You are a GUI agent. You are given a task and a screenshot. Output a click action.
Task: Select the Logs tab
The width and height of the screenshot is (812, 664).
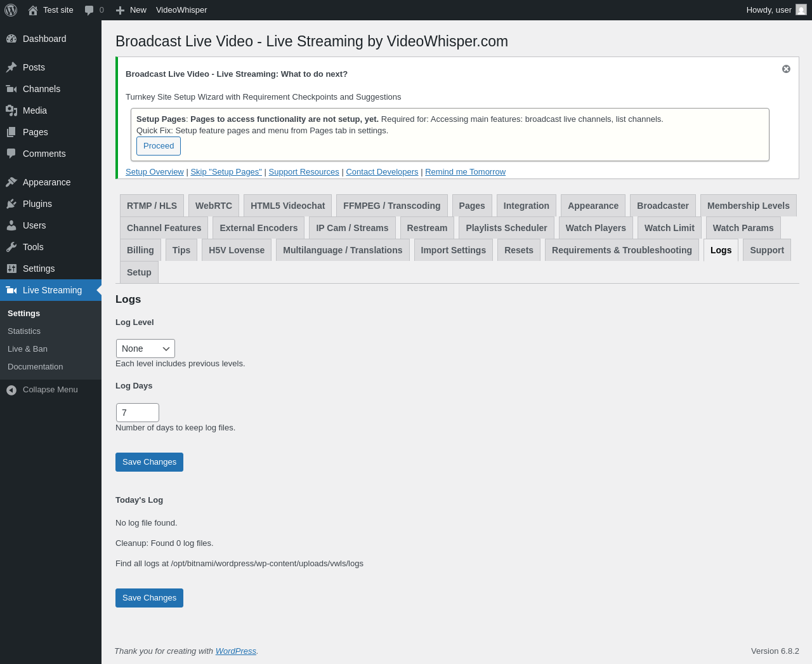[721, 250]
